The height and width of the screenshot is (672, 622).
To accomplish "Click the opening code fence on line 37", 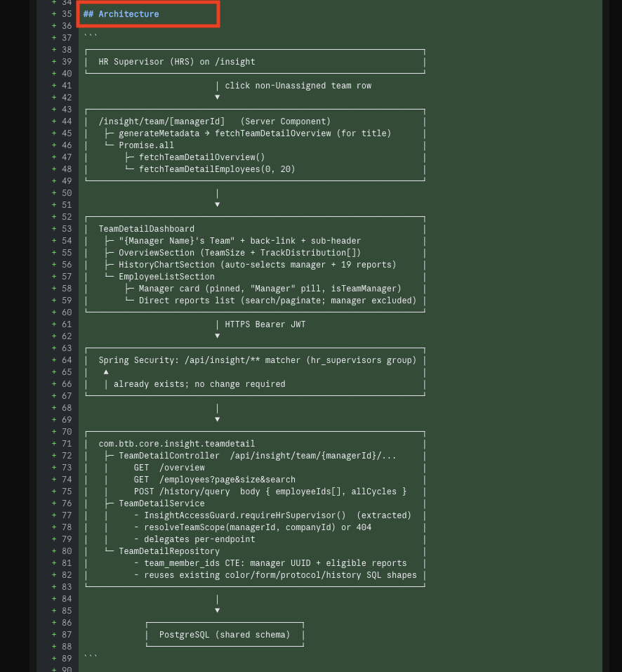I will (x=91, y=37).
